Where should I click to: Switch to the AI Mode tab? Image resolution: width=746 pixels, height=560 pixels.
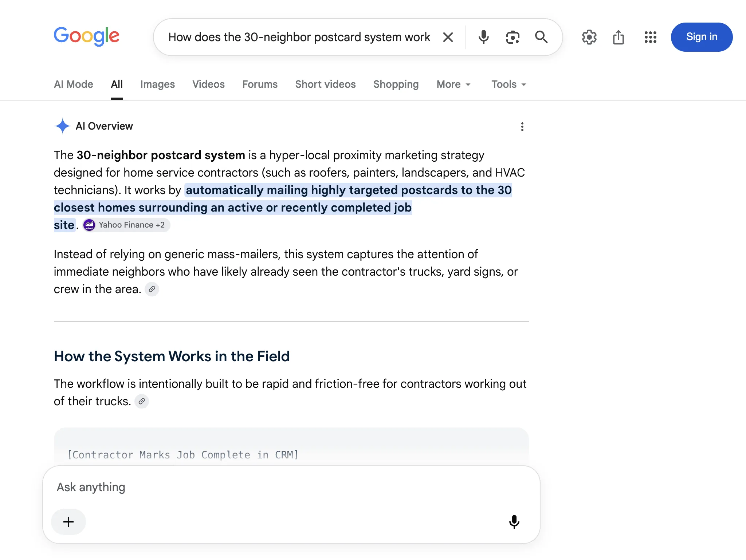click(x=74, y=84)
